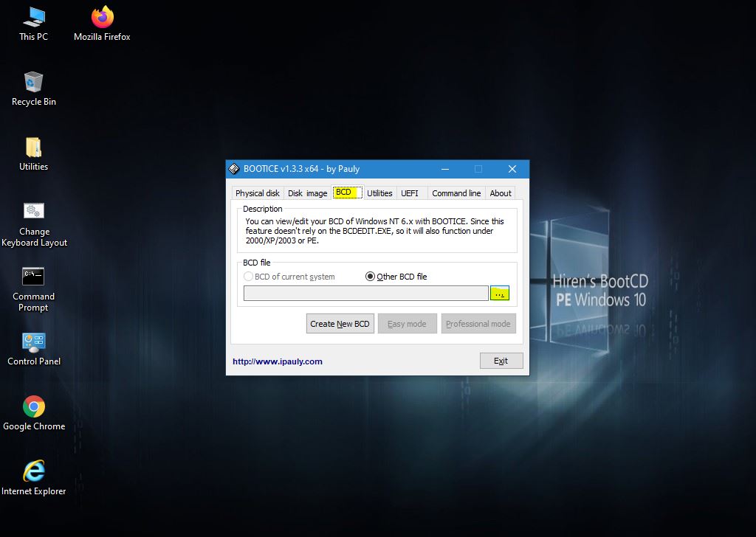Viewport: 756px width, 537px height.
Task: Click the BCD file path input field
Action: pyautogui.click(x=365, y=294)
